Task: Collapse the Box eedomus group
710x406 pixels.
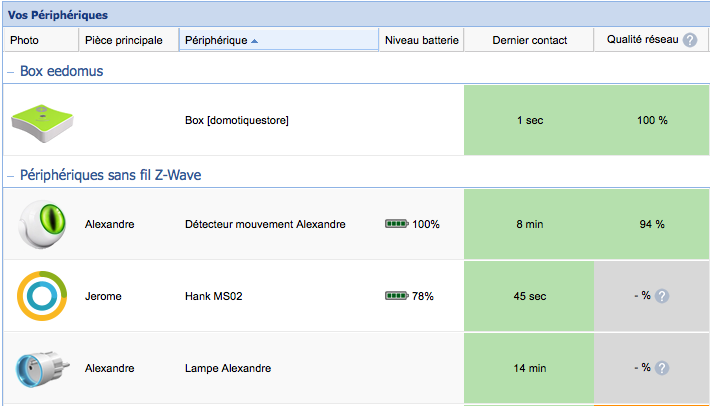Action: pyautogui.click(x=11, y=72)
